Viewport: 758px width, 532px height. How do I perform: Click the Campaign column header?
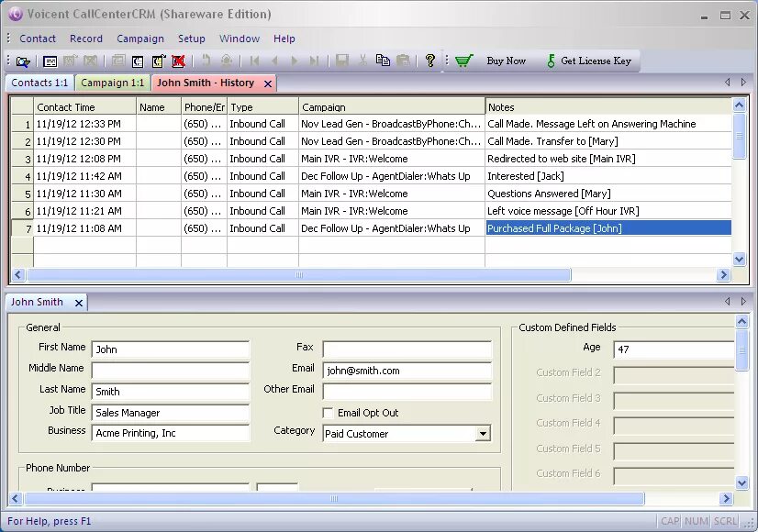point(392,106)
